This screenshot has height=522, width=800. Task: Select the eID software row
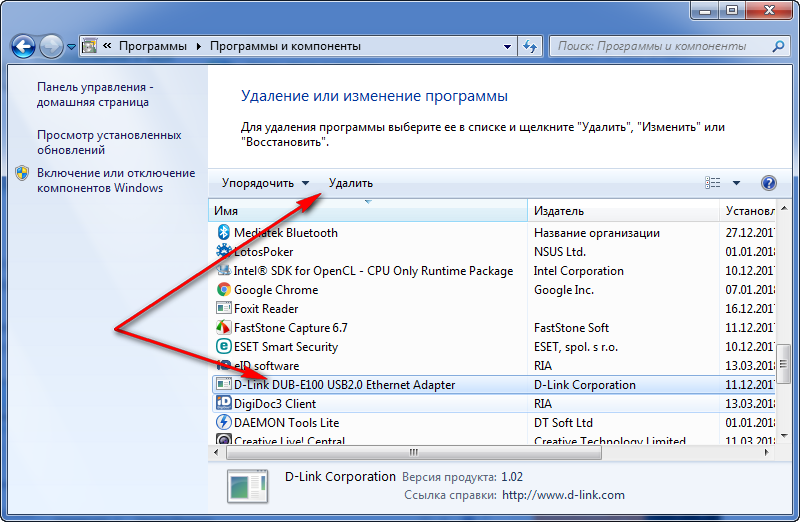click(494, 365)
